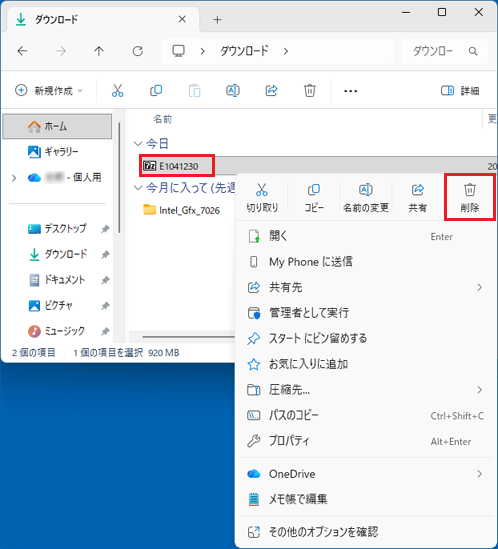Click pin icon next to ダウンロード
The image size is (498, 549).
105,255
